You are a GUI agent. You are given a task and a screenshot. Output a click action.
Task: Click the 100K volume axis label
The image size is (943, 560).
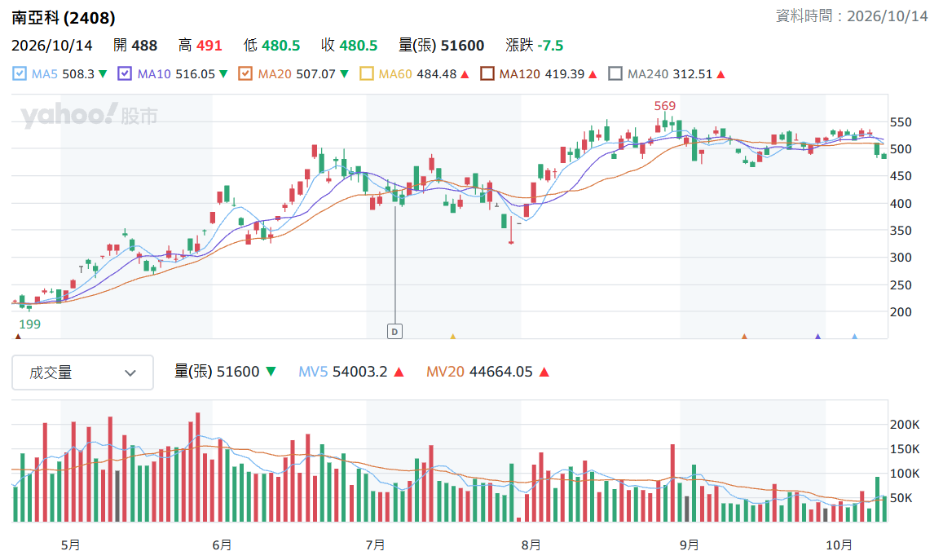click(x=905, y=474)
